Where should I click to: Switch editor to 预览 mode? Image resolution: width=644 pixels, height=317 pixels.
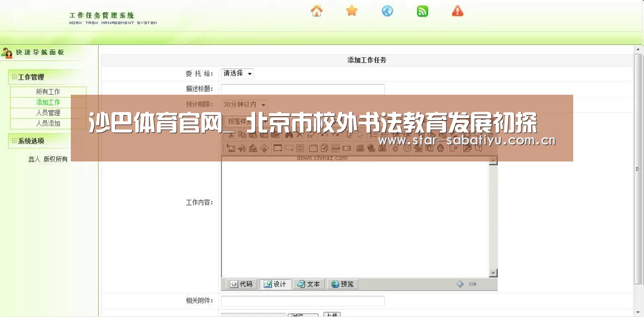tap(342, 284)
